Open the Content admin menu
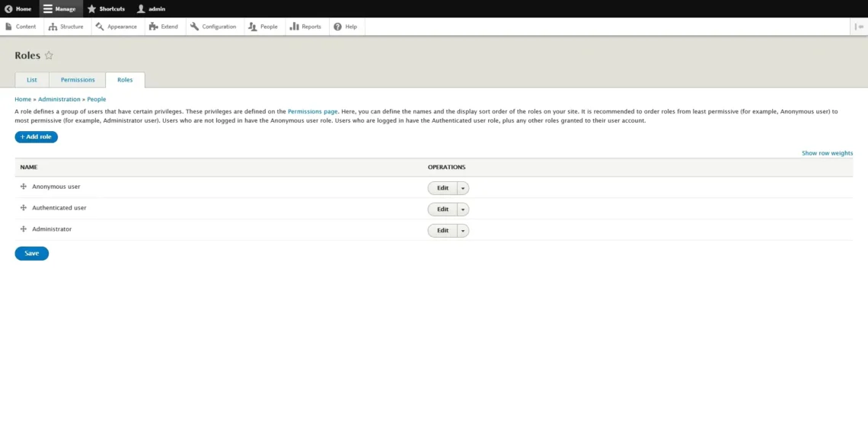 (x=21, y=27)
